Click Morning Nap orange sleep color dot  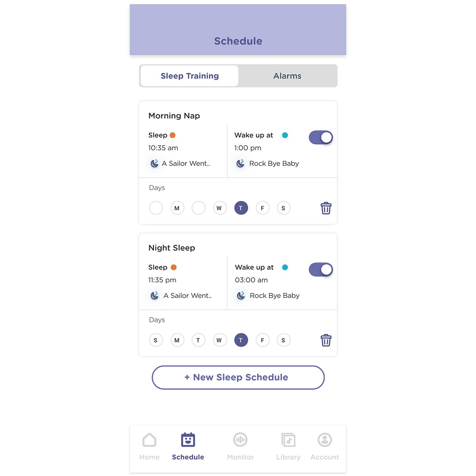pos(173,135)
